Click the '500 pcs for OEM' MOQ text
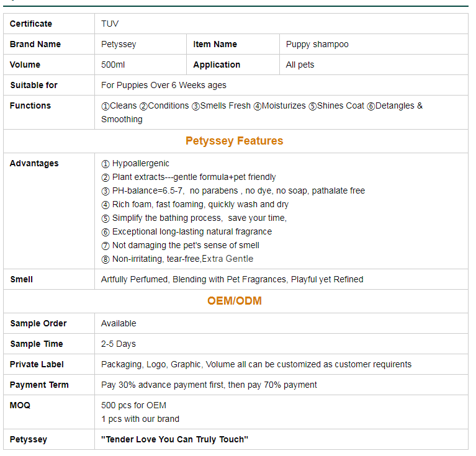The width and height of the screenshot is (476, 456). [133, 405]
